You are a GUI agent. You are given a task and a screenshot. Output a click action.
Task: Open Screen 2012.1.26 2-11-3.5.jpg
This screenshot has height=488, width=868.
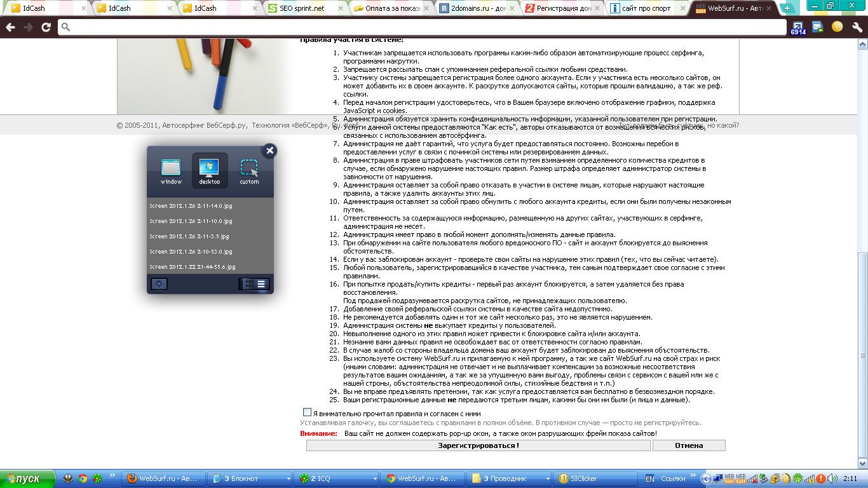tap(189, 236)
